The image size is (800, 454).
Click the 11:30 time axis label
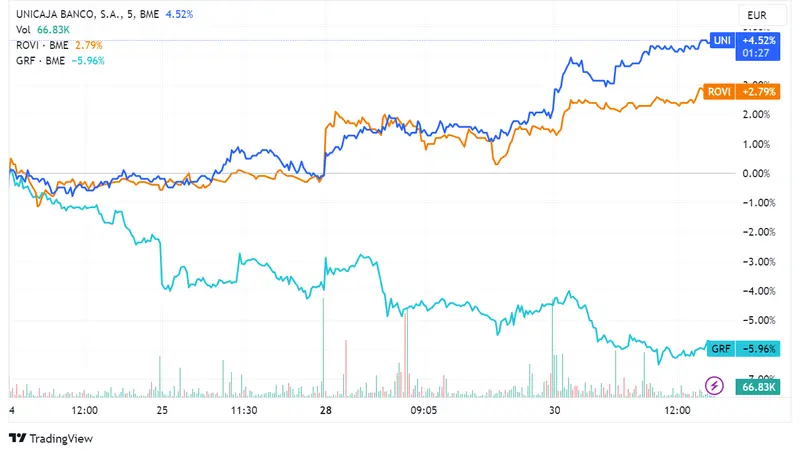tap(245, 411)
